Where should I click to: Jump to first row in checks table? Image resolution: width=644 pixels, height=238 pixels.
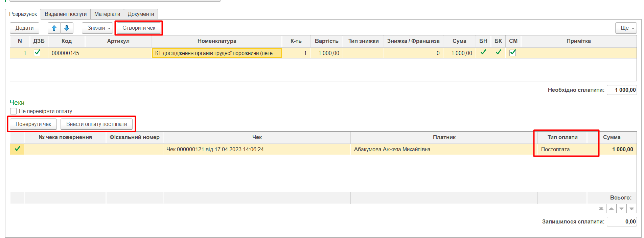click(601, 209)
